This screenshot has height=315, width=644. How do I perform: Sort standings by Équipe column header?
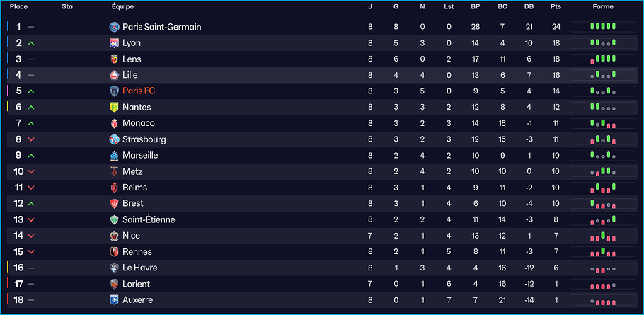[121, 7]
